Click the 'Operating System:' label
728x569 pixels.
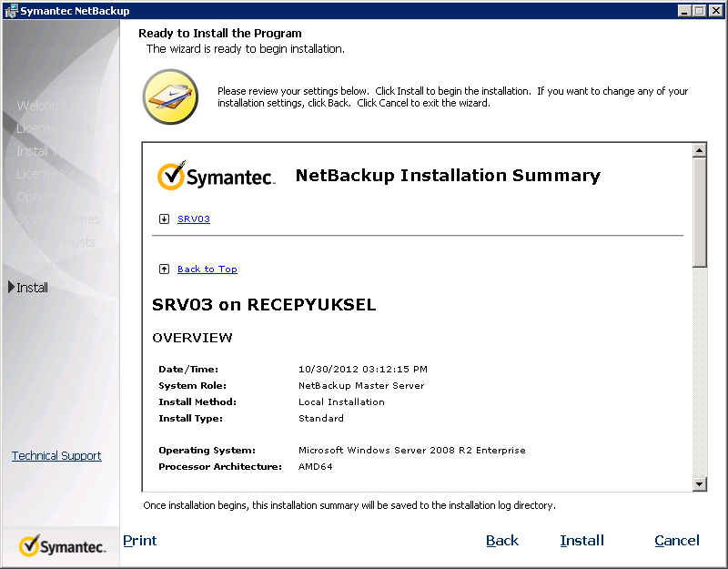click(207, 450)
